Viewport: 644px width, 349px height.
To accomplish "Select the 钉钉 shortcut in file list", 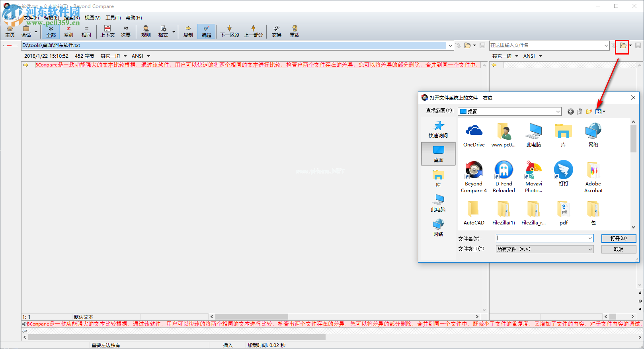I will [x=564, y=174].
